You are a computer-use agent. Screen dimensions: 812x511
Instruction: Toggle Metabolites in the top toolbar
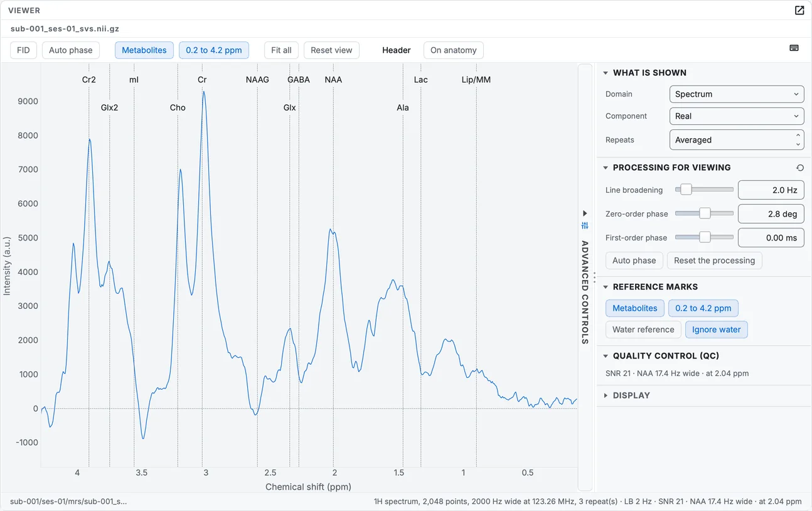pyautogui.click(x=144, y=50)
